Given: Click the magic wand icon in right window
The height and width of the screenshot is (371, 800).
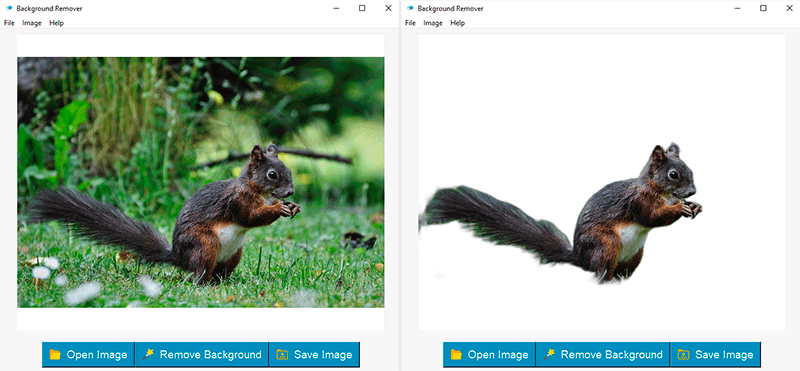Looking at the screenshot, I should [549, 354].
